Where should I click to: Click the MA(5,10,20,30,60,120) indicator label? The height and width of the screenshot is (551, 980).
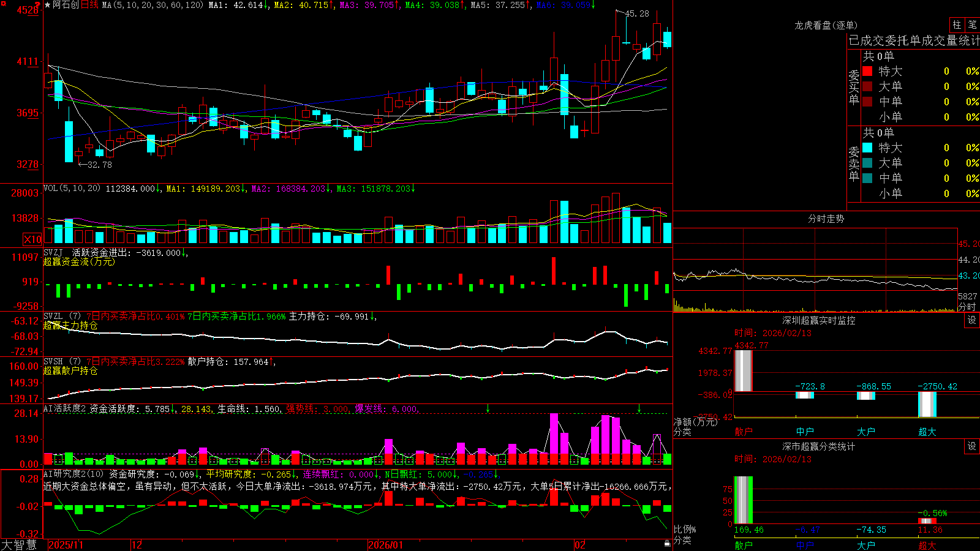coord(153,5)
